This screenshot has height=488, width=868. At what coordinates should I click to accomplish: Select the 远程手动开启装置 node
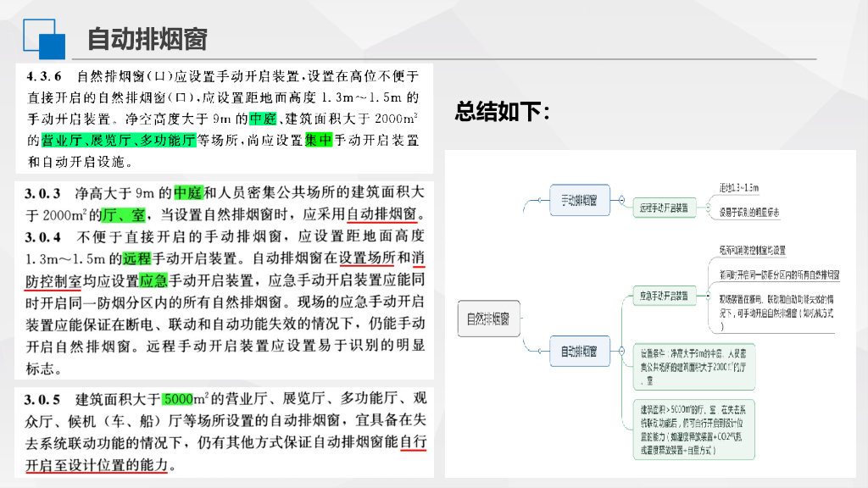coord(665,208)
